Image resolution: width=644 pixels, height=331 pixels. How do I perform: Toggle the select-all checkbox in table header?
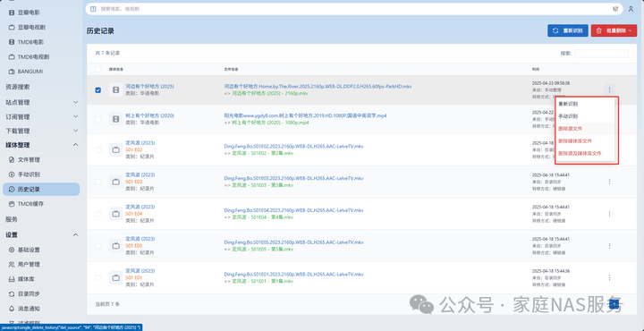pyautogui.click(x=97, y=70)
